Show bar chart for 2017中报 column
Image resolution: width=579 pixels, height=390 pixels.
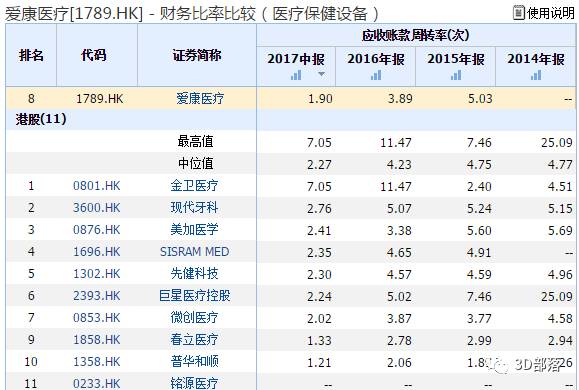click(x=296, y=75)
